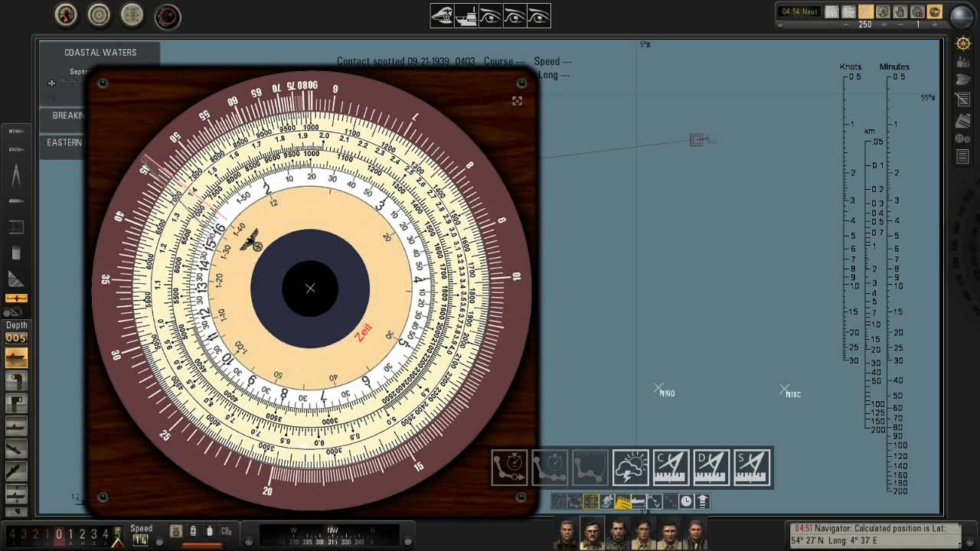Click the last crew portrait at the bottom
980x551 pixels.
(696, 534)
